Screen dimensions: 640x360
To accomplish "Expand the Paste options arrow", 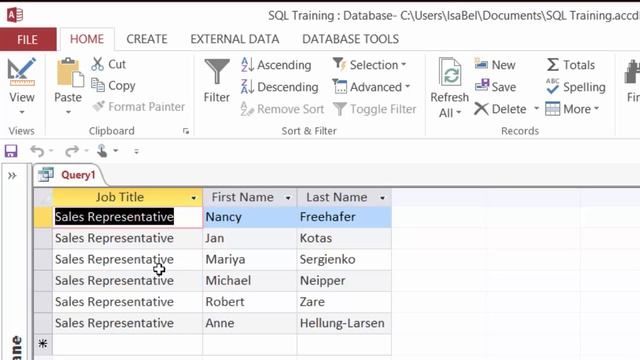I will click(68, 112).
